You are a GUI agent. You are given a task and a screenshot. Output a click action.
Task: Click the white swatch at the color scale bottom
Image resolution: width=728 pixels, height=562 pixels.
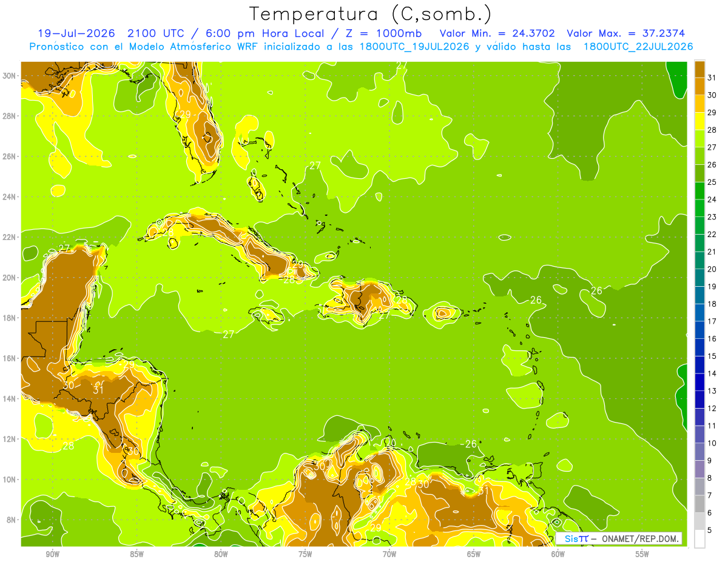coord(699,539)
